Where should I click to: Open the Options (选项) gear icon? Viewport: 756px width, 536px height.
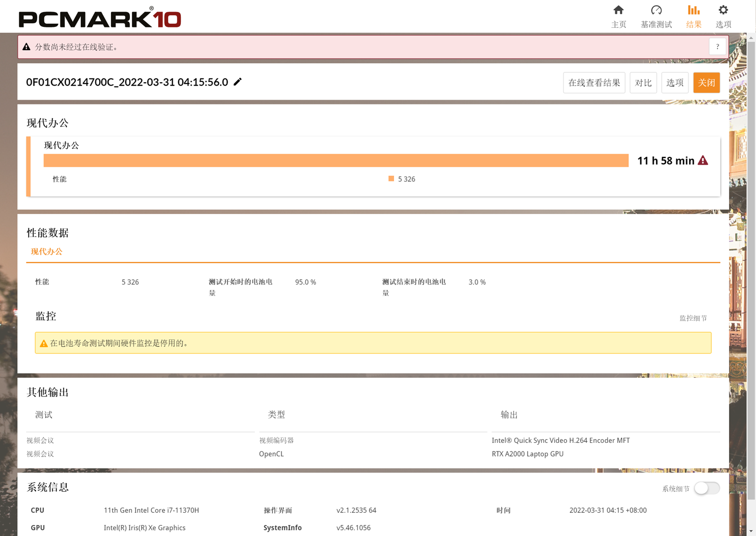[723, 10]
